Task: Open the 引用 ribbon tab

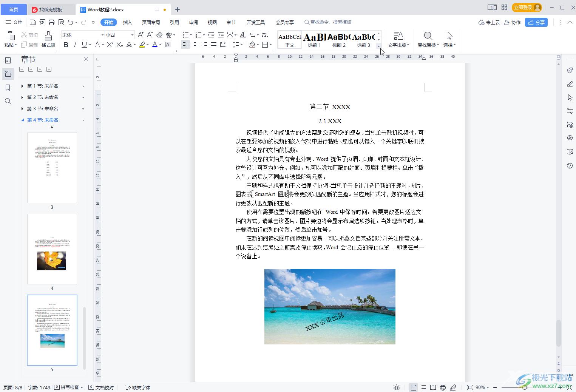Action: 174,22
